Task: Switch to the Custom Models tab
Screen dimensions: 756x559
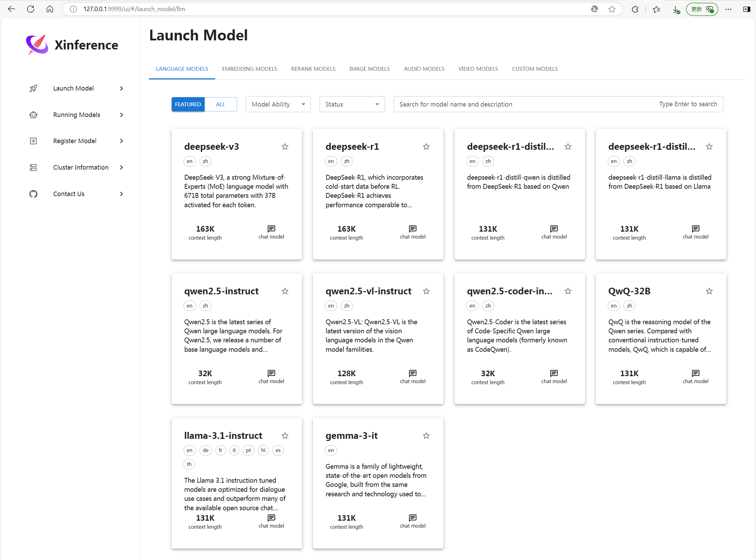Action: 535,69
